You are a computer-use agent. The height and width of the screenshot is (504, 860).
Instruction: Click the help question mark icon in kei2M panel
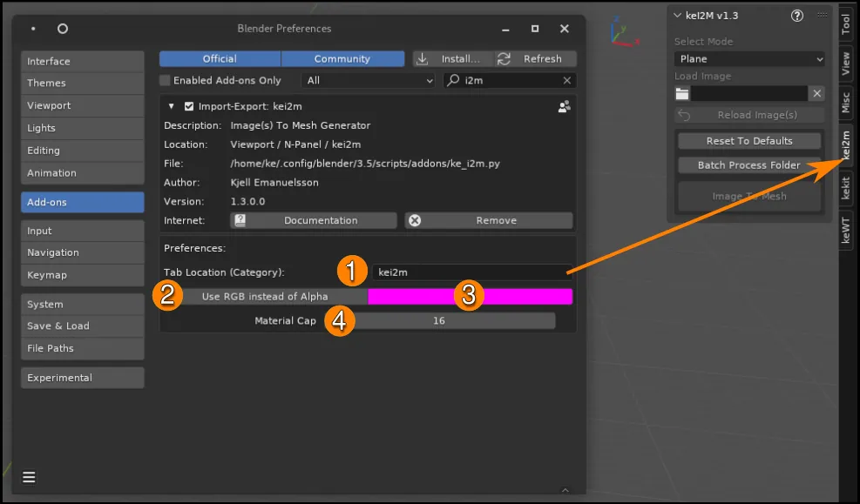tap(796, 16)
